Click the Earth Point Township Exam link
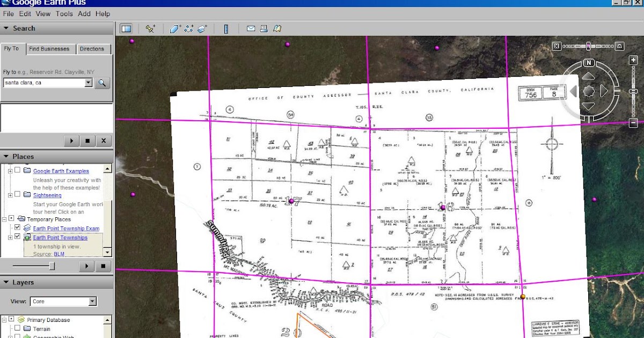 pyautogui.click(x=66, y=229)
